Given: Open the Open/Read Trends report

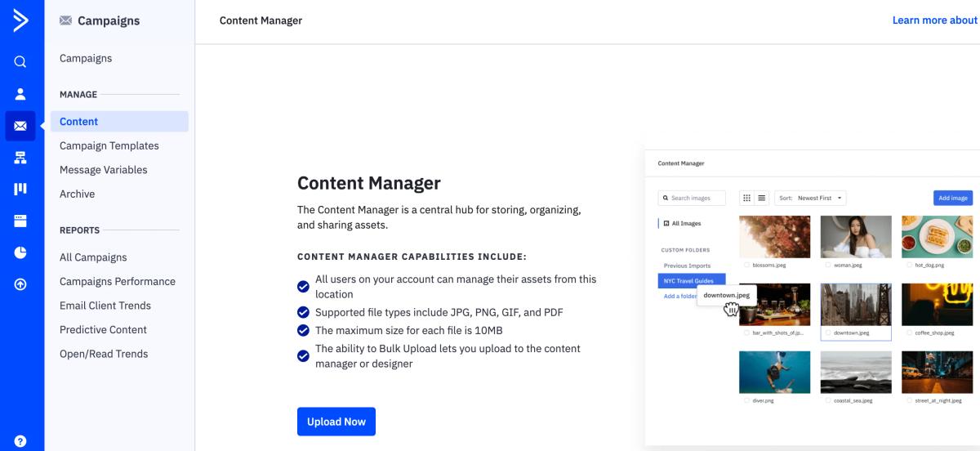Looking at the screenshot, I should coord(104,354).
